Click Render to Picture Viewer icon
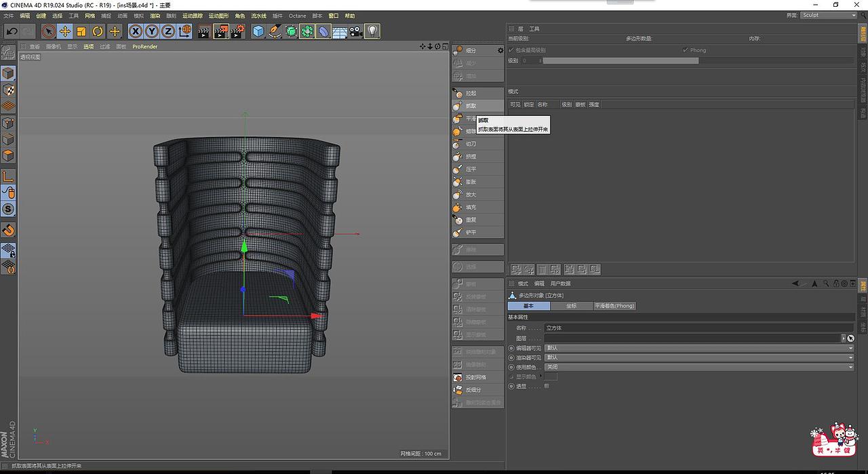This screenshot has width=868, height=474. tap(220, 31)
